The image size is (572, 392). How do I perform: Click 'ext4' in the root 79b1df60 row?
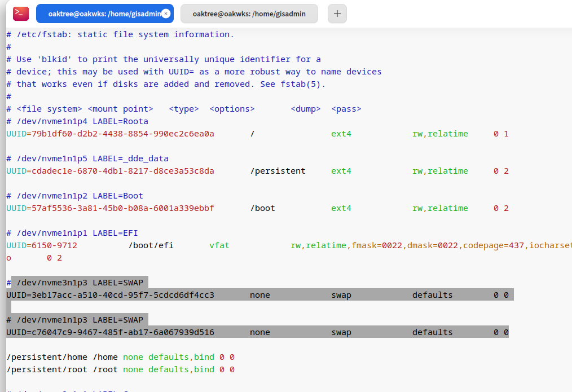coord(341,134)
